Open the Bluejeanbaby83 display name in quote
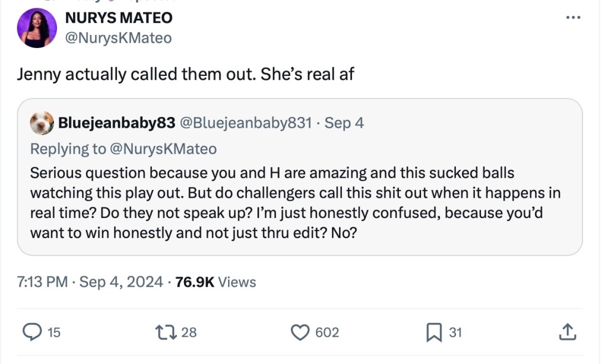608x364 pixels. [x=116, y=123]
